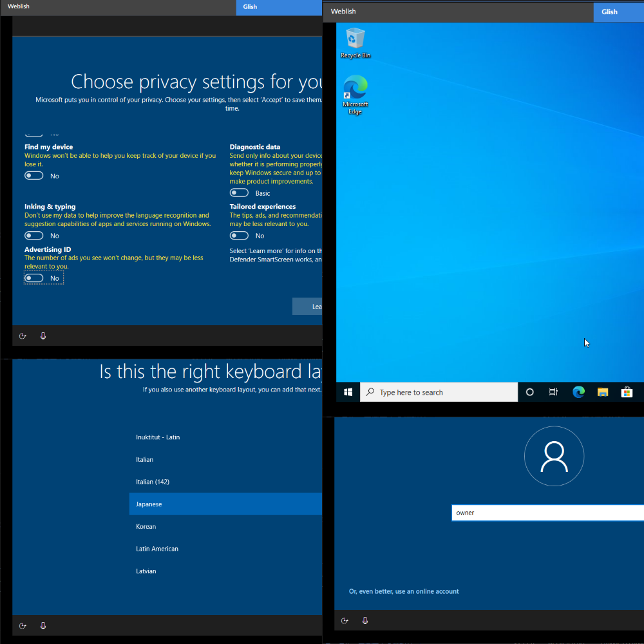This screenshot has height=644, width=644.
Task: Open the Windows Start button
Action: (x=348, y=392)
